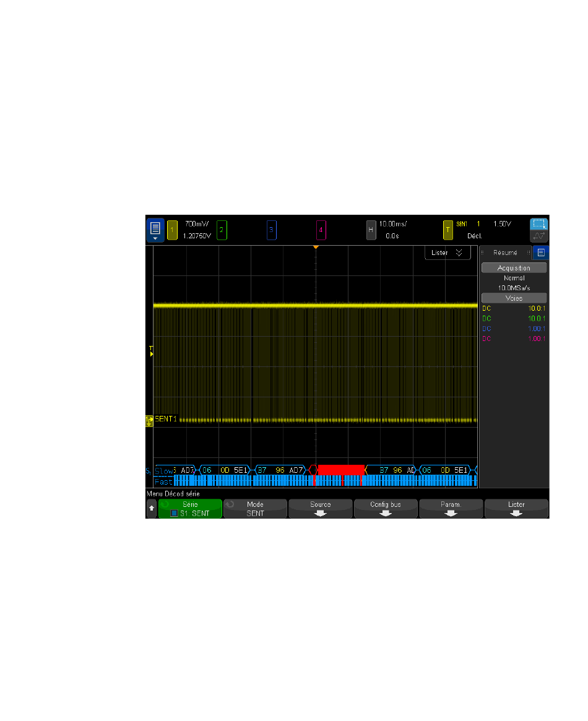Click the 10.00ms/ timebase value

tap(392, 224)
